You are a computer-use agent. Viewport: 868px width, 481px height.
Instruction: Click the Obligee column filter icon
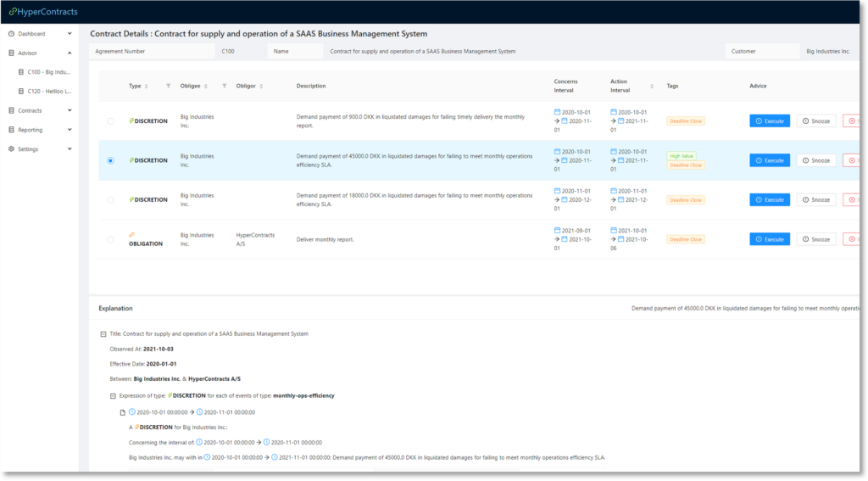(x=224, y=86)
